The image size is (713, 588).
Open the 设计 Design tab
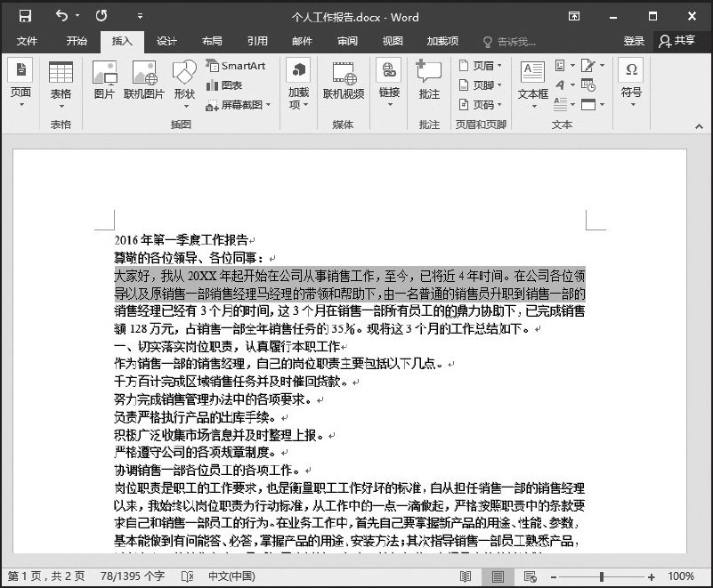point(166,41)
